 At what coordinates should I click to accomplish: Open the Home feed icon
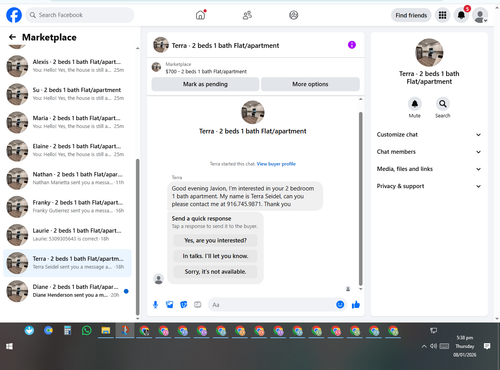200,15
